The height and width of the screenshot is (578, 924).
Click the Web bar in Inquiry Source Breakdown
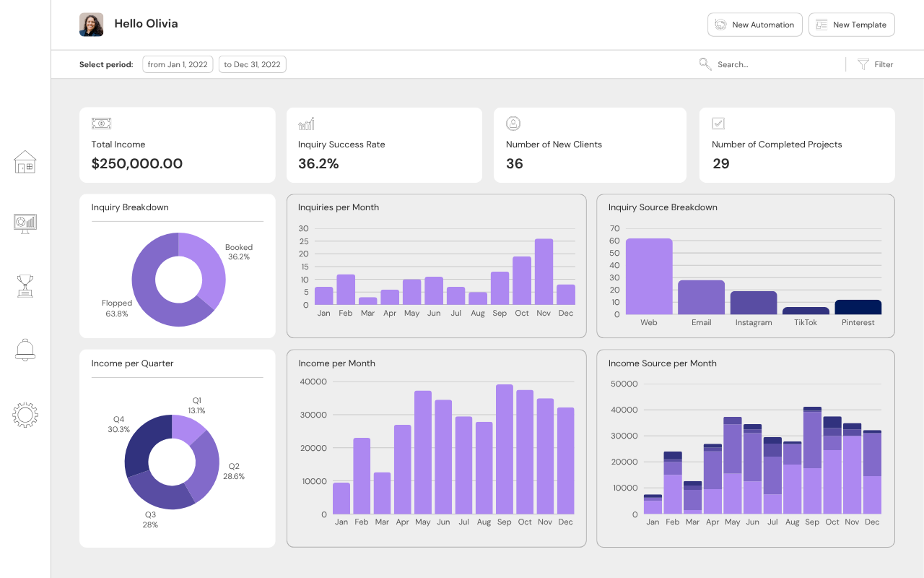648,275
